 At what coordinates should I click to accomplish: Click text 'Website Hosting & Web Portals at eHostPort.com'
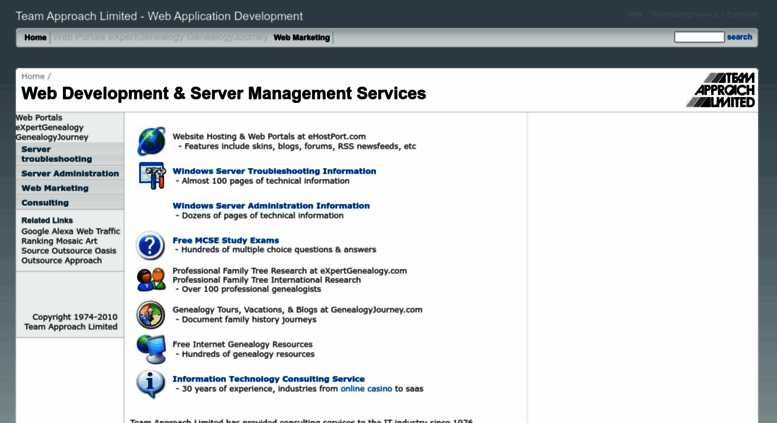click(x=269, y=136)
